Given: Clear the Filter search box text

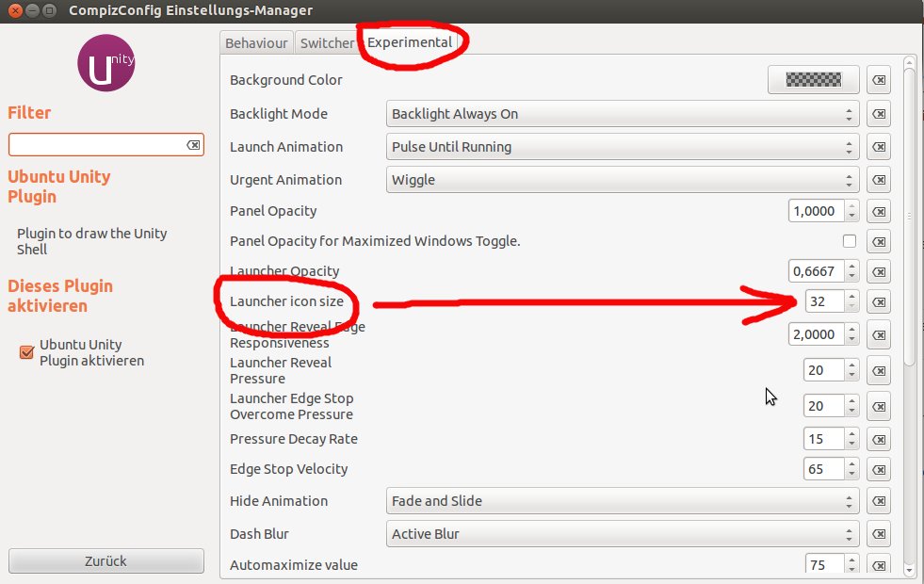Looking at the screenshot, I should [192, 145].
